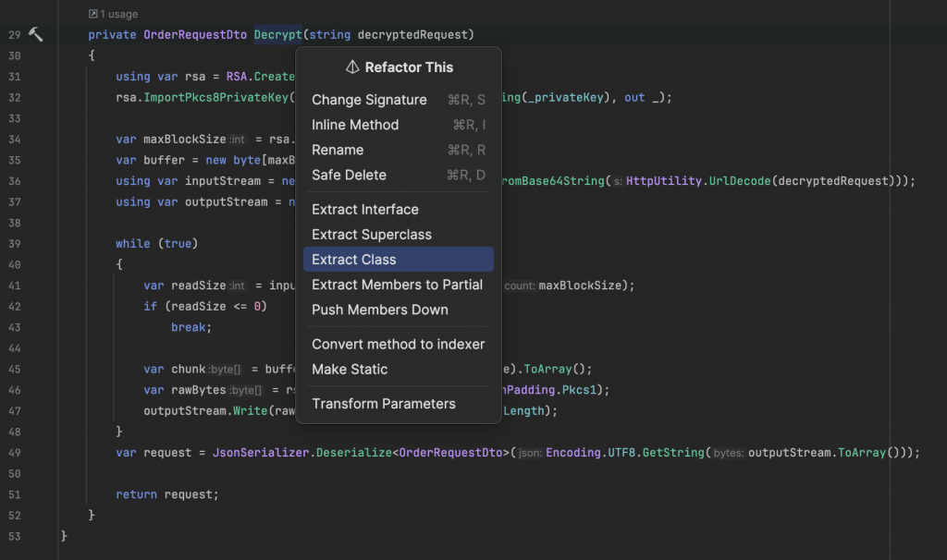Click the hammer icon beside line 29
Screen dimensions: 947x560
(36, 34)
